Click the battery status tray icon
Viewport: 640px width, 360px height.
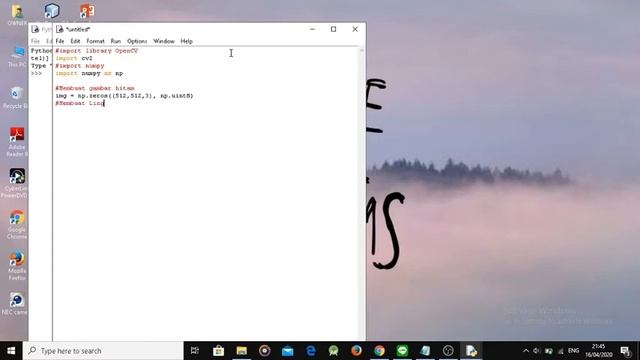pos(549,351)
